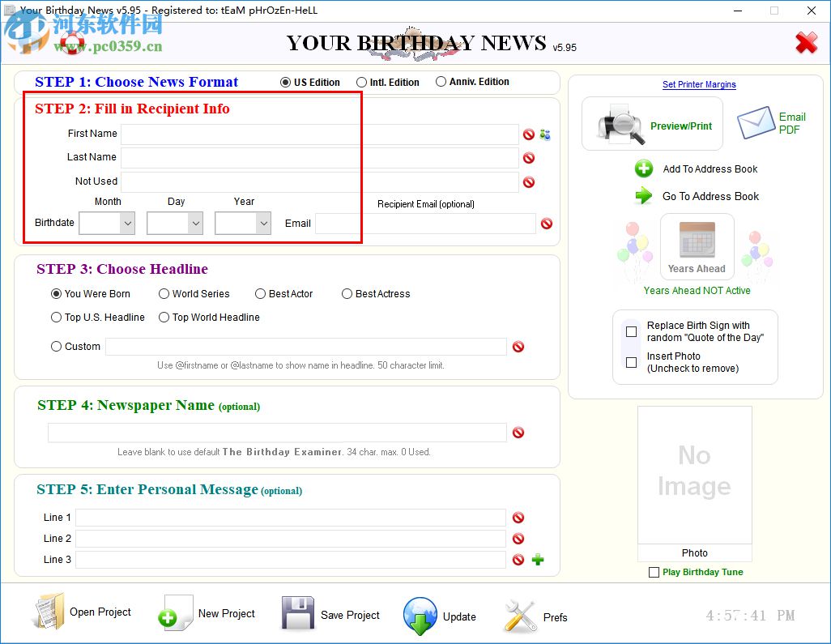Click the cancel icon beside the Custom headline field
The width and height of the screenshot is (831, 644).
[518, 347]
